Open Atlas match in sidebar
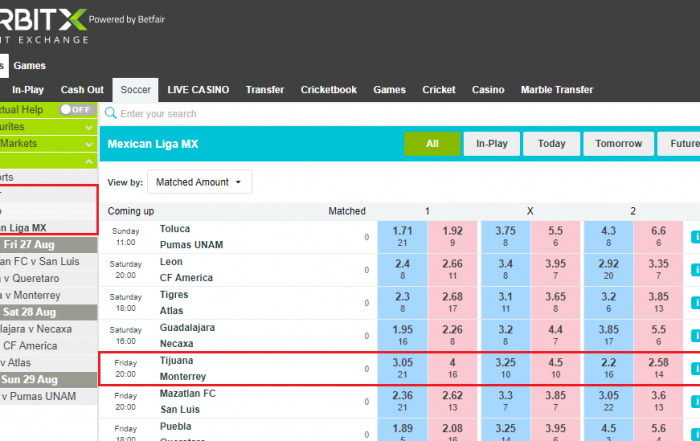The image size is (700, 441). (48, 362)
